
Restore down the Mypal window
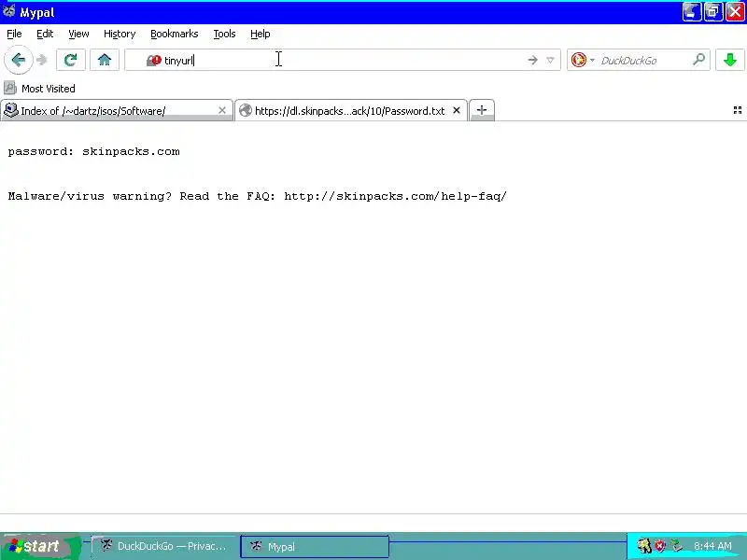coord(713,12)
